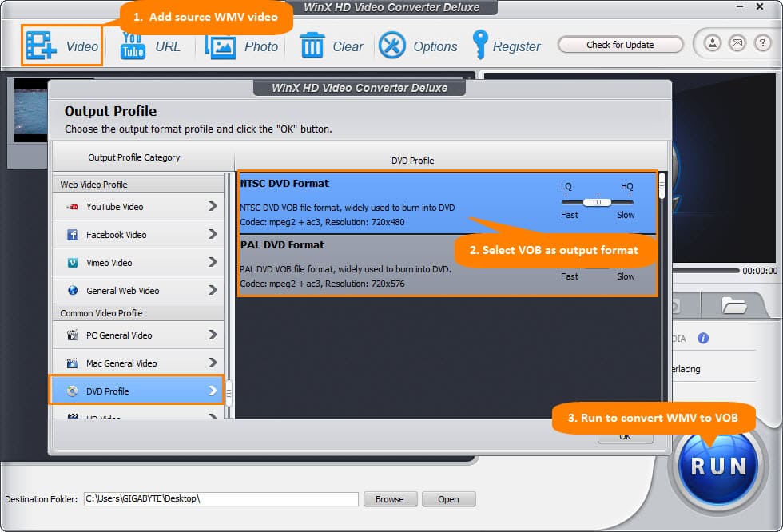Click the DVD Profile column header
783x532 pixels.
pyautogui.click(x=412, y=161)
